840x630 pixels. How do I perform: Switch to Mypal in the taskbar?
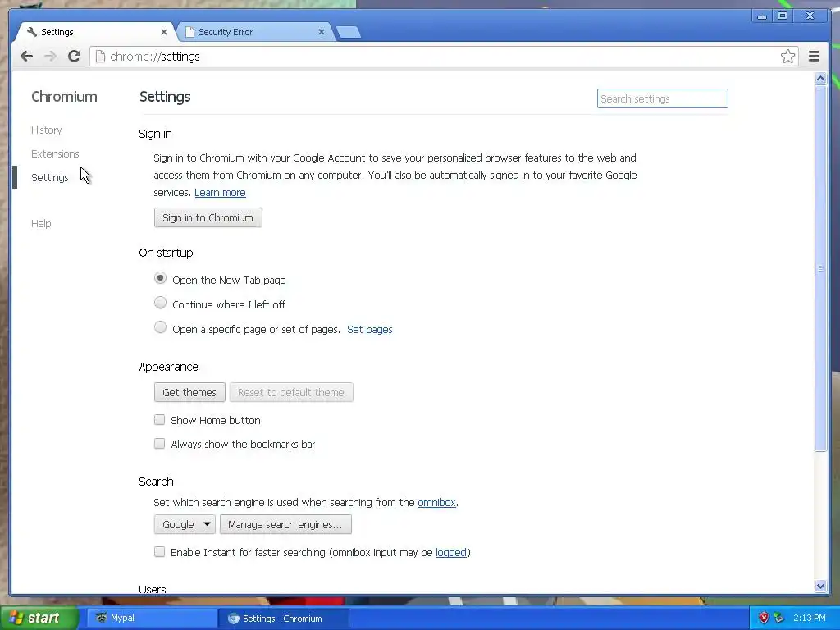[152, 618]
